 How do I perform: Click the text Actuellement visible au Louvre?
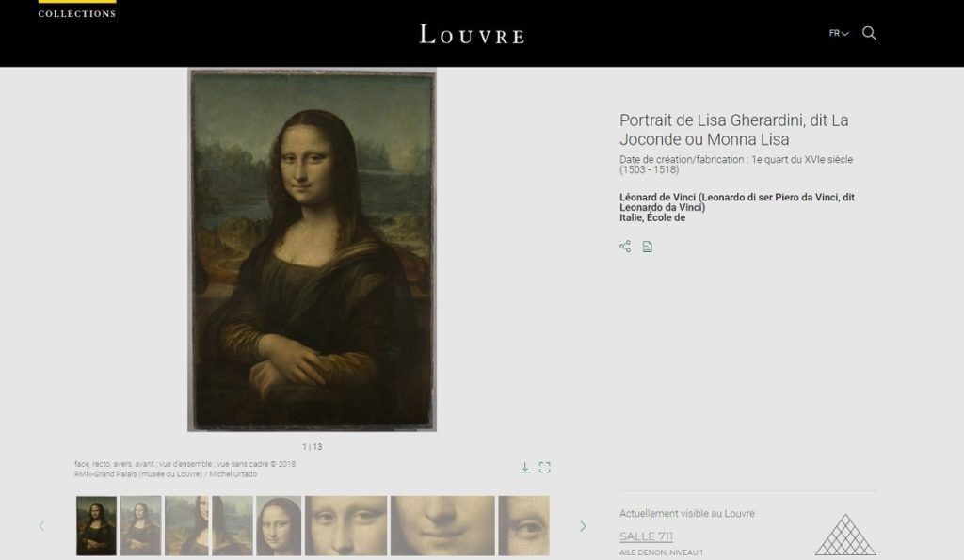(686, 513)
